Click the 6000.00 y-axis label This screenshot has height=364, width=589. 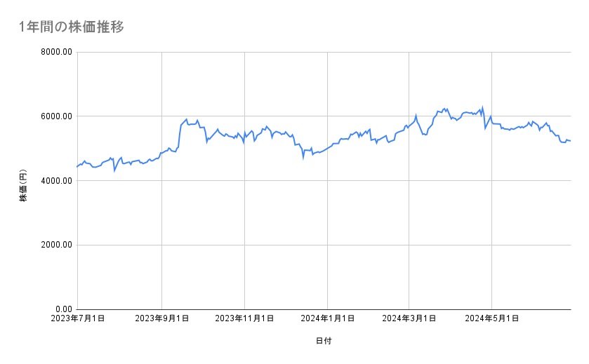[56, 116]
